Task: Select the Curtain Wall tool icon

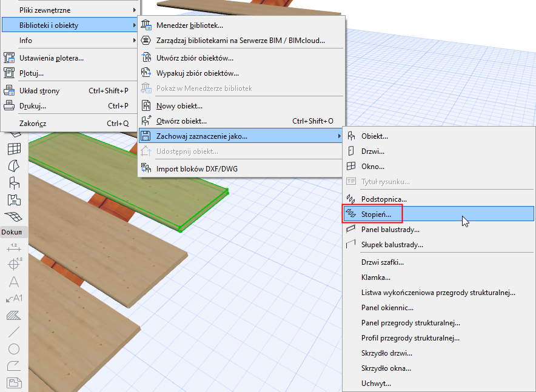Action: pyautogui.click(x=14, y=149)
